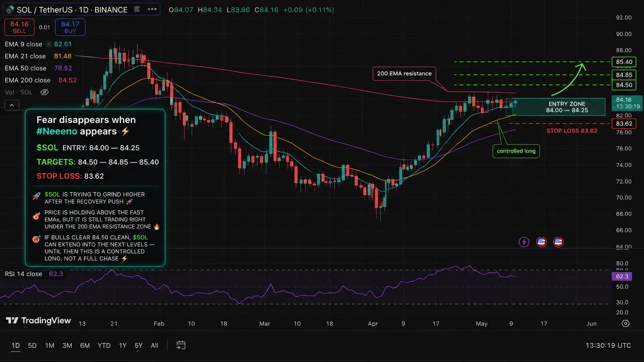Click the EMA 200 value 84.52

click(x=67, y=80)
